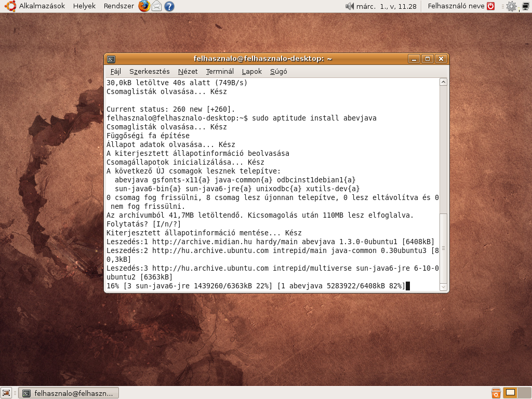
Task: Click the terminal title bar text
Action: (x=262, y=59)
